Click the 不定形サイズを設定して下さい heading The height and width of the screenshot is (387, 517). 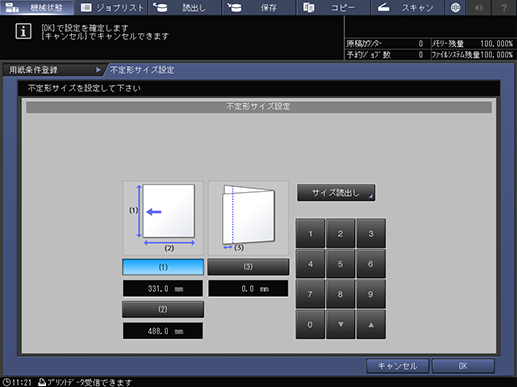click(x=84, y=88)
